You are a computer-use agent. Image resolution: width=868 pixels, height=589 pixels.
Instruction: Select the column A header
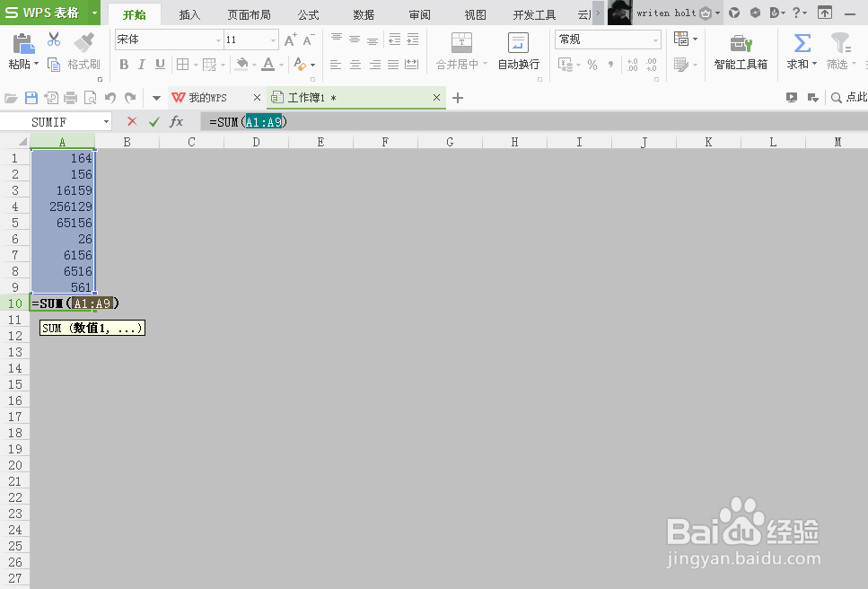(63, 141)
